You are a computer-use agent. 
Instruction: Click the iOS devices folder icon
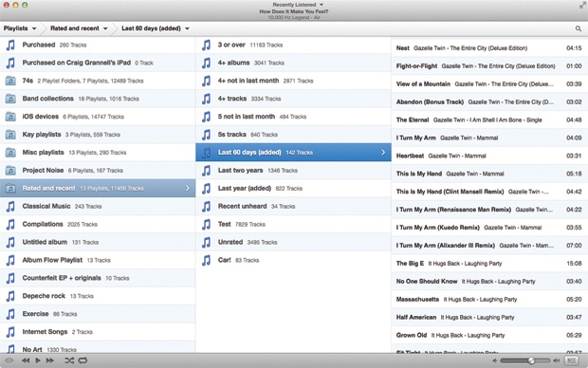[10, 117]
